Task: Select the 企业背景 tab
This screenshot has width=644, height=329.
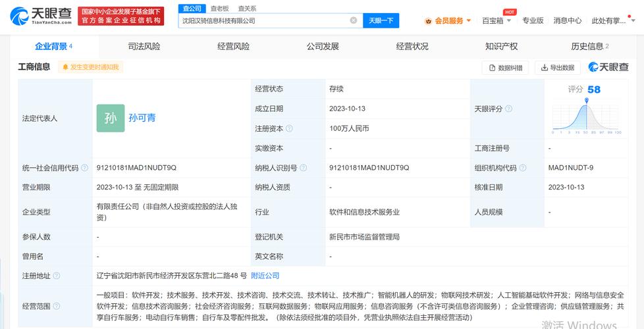Action: tap(54, 46)
